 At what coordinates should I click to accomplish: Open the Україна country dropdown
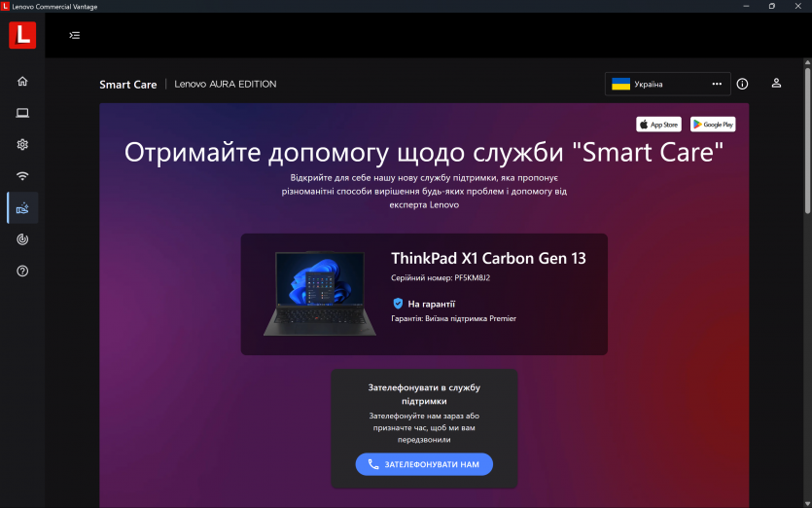pos(667,84)
